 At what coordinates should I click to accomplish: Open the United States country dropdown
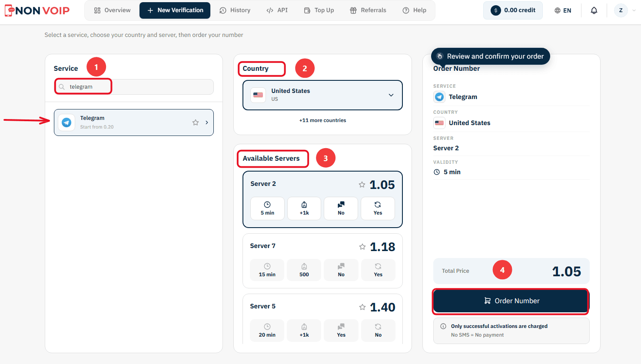(322, 95)
